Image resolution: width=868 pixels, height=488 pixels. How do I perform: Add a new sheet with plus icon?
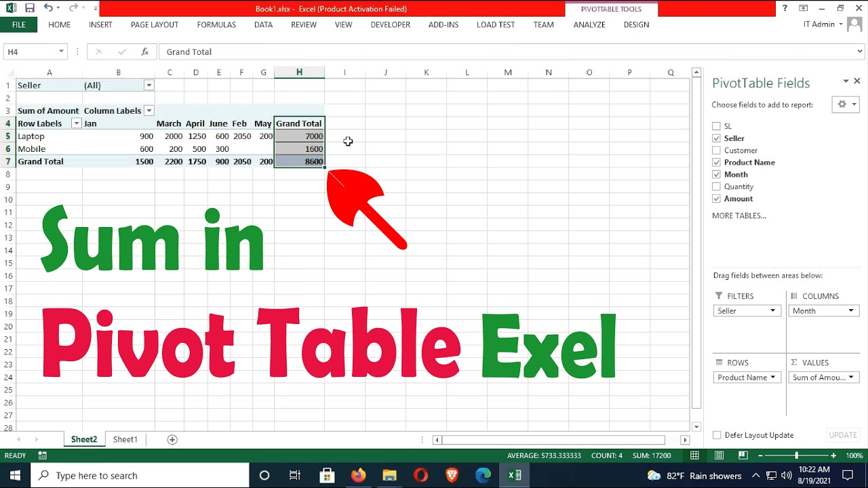pos(172,439)
